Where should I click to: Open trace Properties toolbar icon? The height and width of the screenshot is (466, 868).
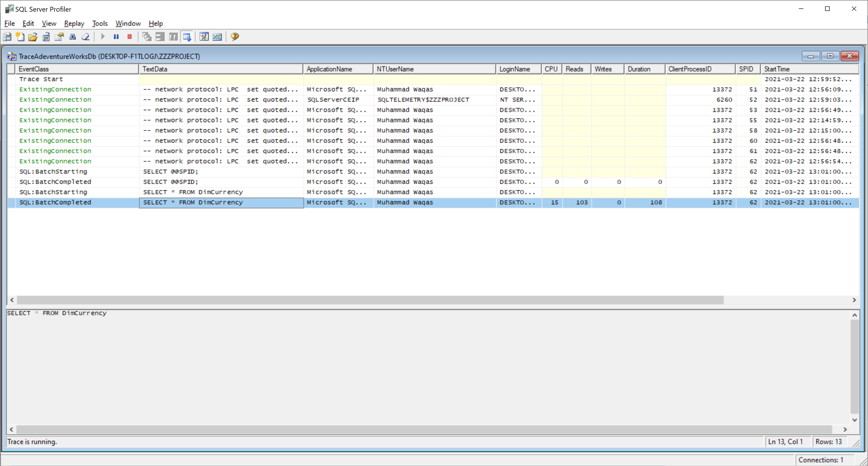pos(59,37)
